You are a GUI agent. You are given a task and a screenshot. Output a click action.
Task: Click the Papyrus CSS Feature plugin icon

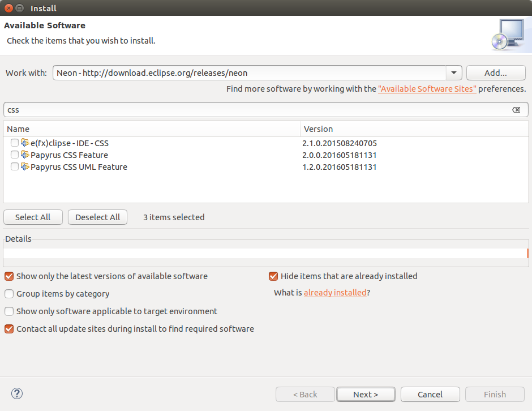25,155
